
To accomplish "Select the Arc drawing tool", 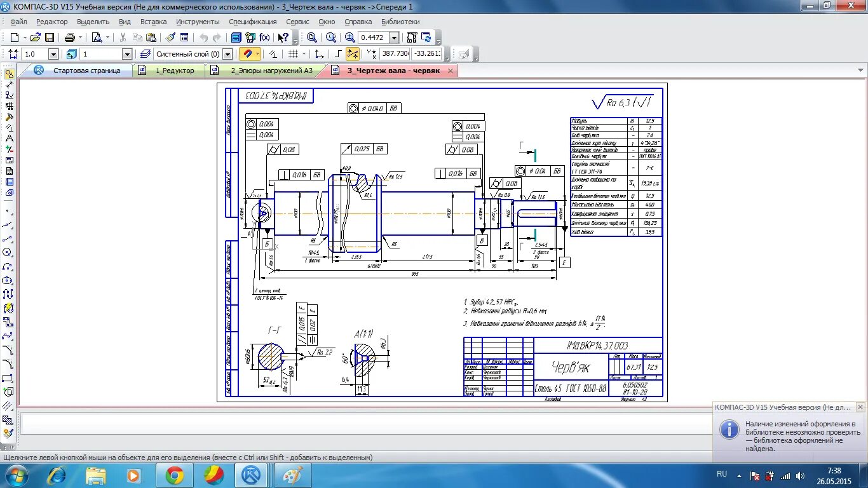I will coord(8,266).
